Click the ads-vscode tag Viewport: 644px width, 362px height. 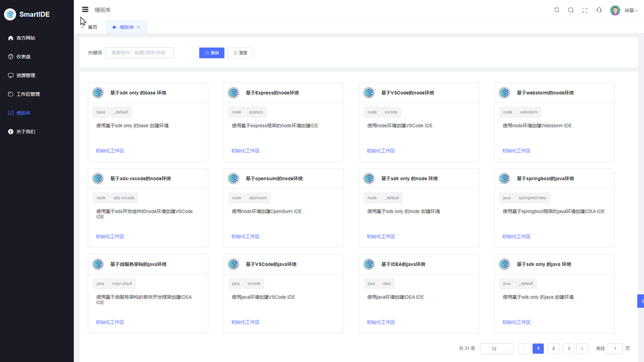(124, 198)
